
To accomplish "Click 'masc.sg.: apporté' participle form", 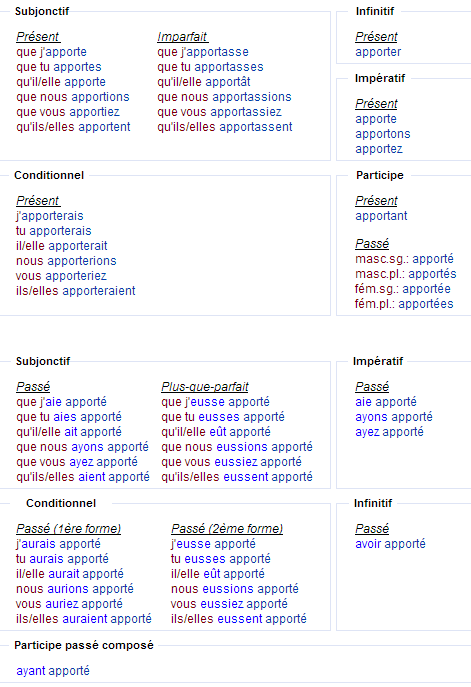I will [x=404, y=259].
